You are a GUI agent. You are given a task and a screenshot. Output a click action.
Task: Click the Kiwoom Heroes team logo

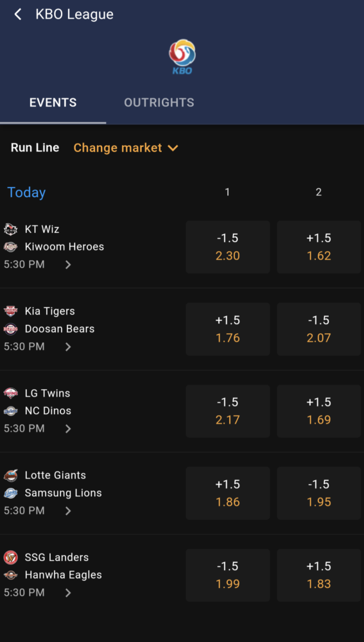[x=11, y=247]
